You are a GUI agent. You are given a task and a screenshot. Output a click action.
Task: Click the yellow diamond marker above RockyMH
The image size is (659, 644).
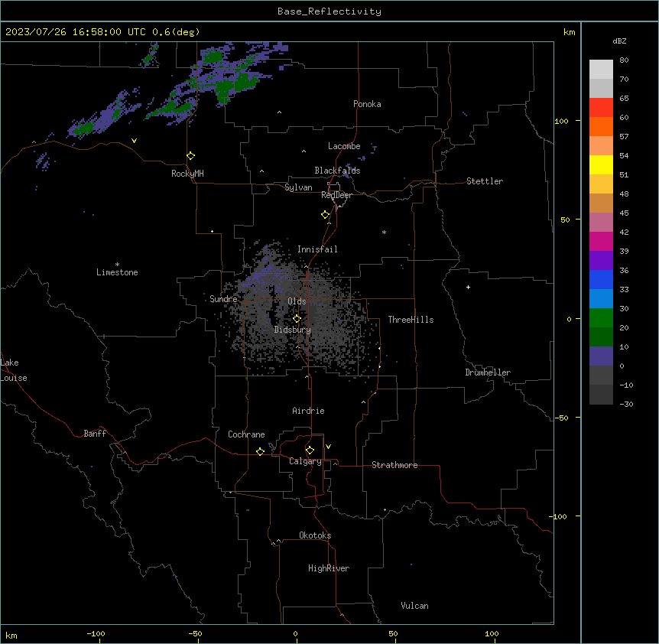click(x=190, y=156)
